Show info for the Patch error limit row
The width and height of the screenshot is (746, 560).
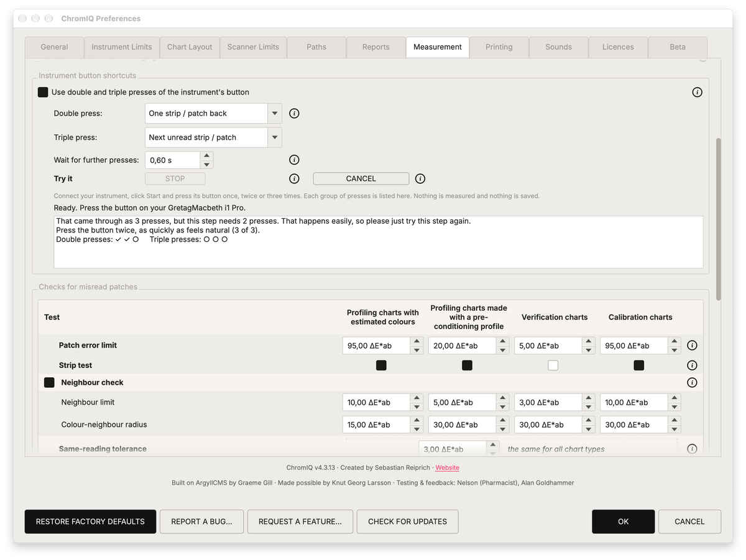click(692, 346)
